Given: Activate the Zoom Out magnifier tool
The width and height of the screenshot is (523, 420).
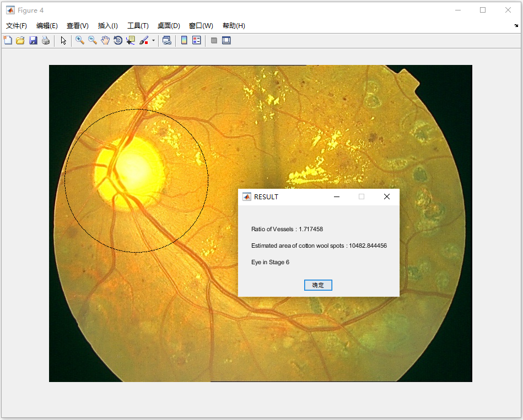Looking at the screenshot, I should click(93, 41).
